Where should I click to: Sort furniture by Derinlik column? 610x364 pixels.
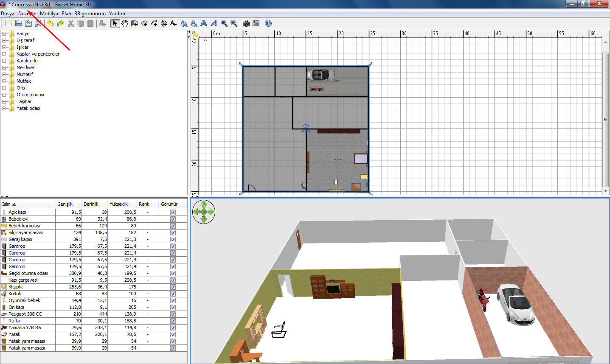pos(95,204)
